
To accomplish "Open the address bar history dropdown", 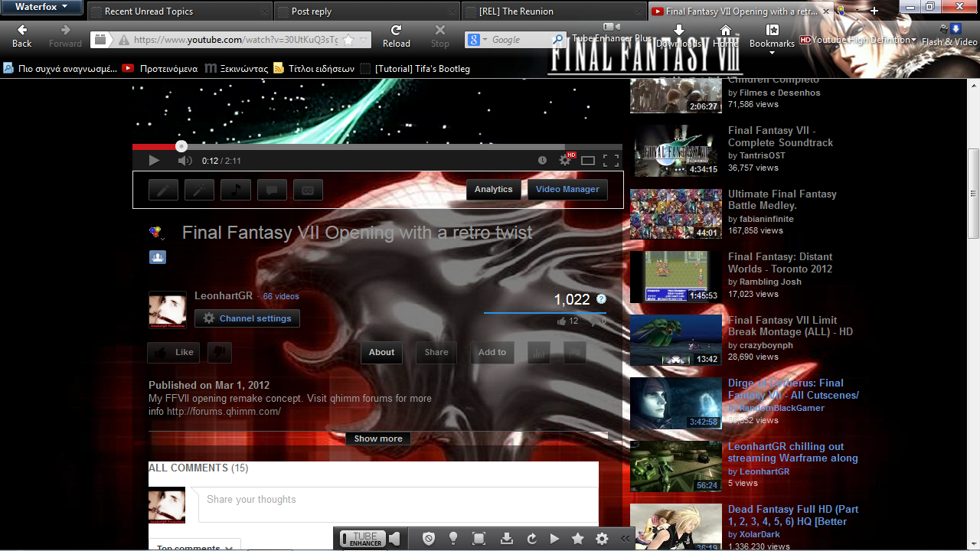I will click(x=364, y=40).
